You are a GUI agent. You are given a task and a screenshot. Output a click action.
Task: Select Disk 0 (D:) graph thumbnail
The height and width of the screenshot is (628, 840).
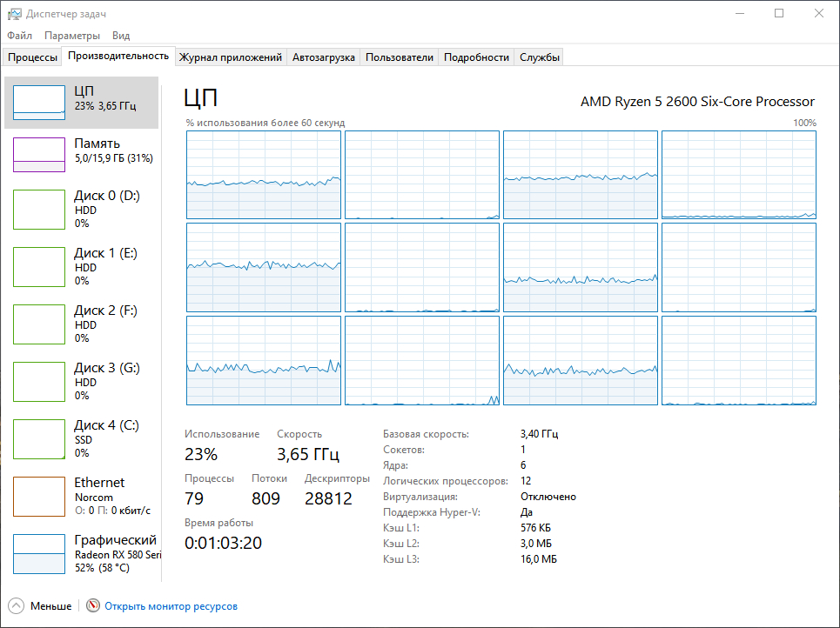39,209
